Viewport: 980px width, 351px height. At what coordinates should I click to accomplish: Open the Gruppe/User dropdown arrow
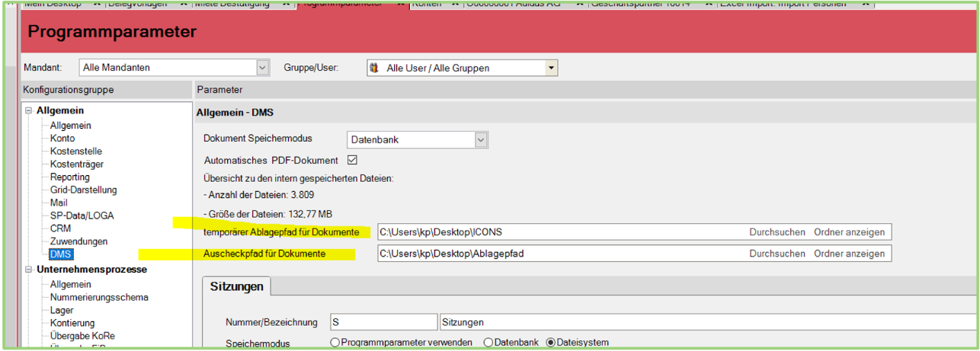pyautogui.click(x=550, y=68)
